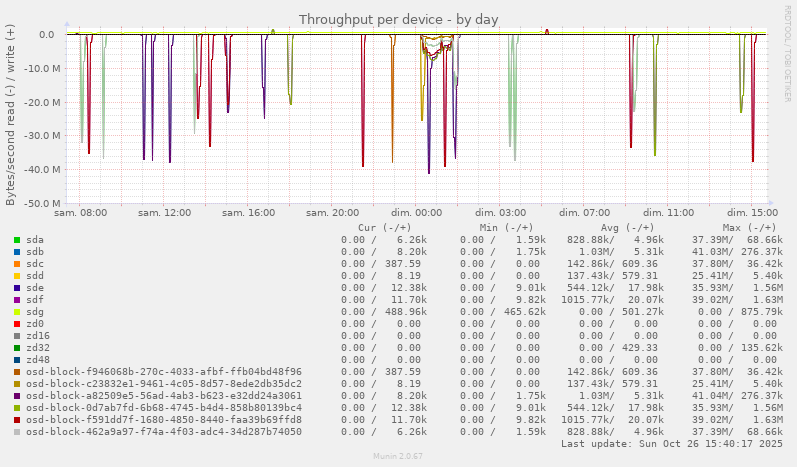Click the 'dim. 00:00' time axis label
The width and height of the screenshot is (797, 467).
pos(416,213)
